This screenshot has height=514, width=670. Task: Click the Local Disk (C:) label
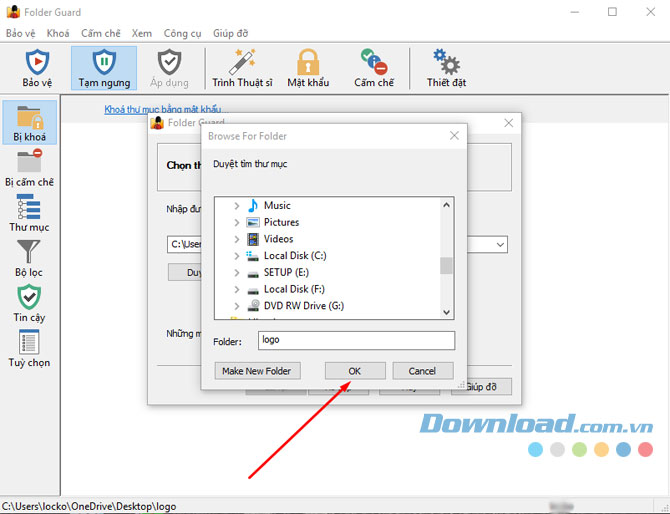pos(295,256)
